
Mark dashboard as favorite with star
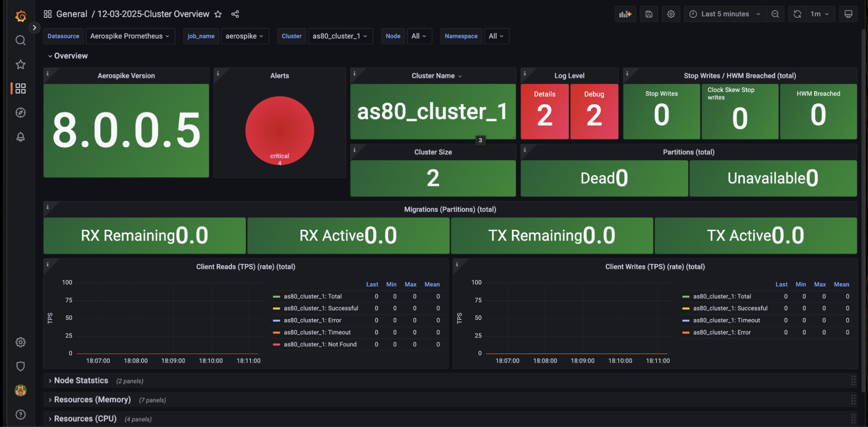click(x=218, y=14)
